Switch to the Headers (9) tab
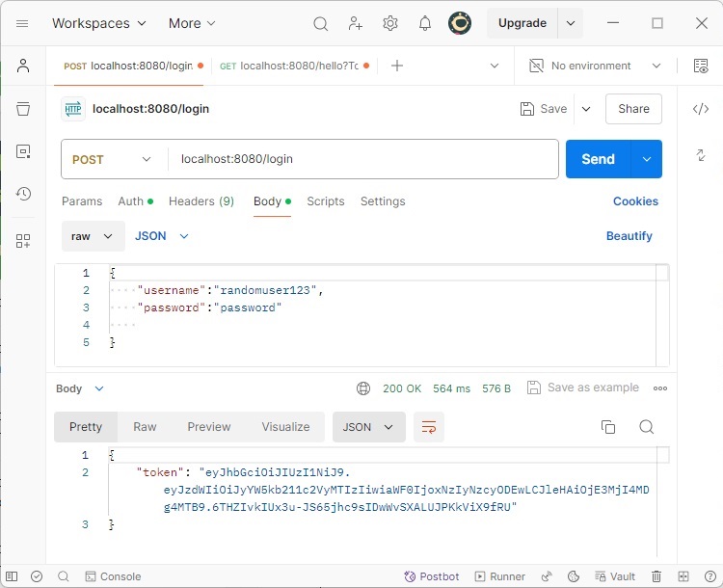 tap(201, 201)
